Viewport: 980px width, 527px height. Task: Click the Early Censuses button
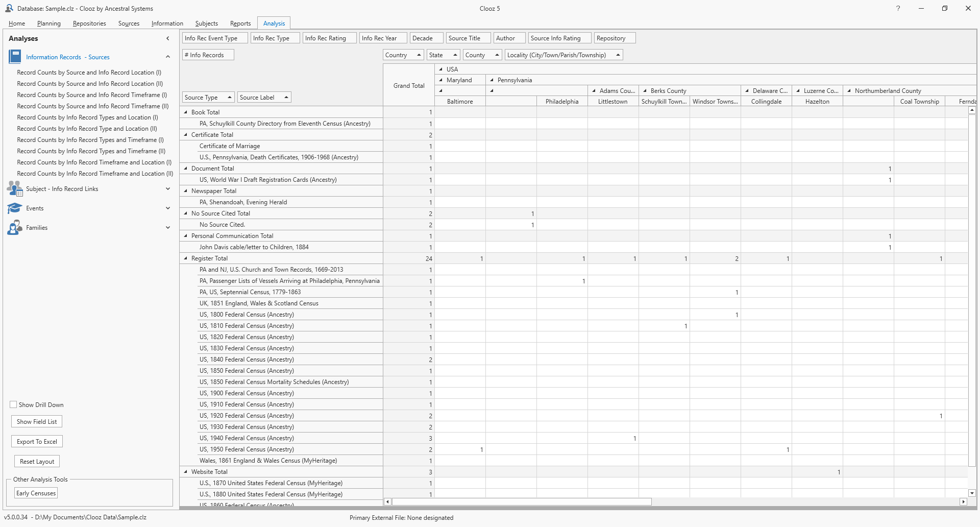click(36, 493)
